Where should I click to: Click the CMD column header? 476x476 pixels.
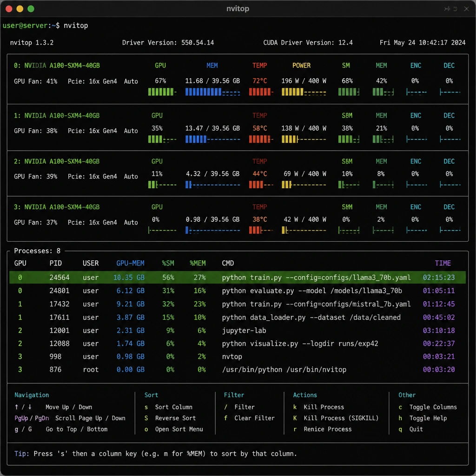(x=228, y=263)
